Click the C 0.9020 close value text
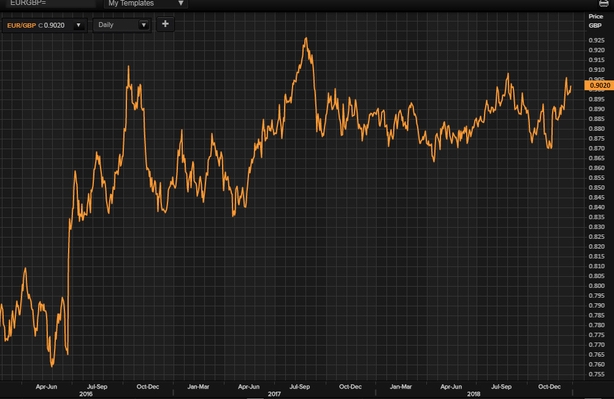The width and height of the screenshot is (614, 399). tap(51, 25)
